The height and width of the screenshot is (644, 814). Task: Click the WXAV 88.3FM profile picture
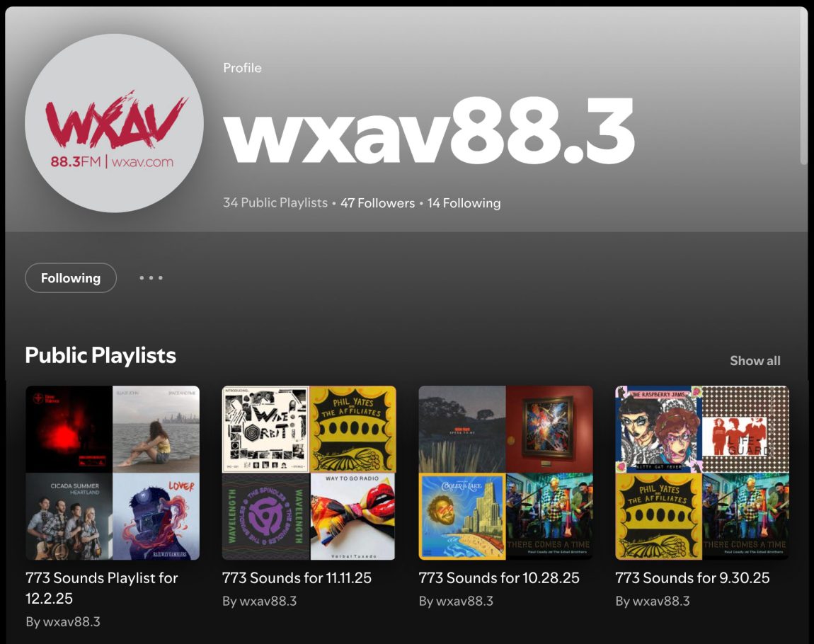coord(114,123)
